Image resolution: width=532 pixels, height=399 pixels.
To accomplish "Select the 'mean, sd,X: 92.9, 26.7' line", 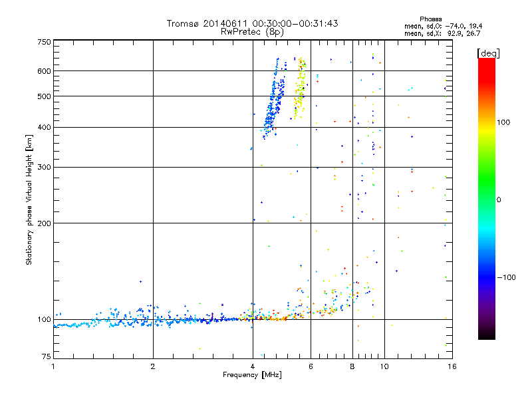I will [442, 33].
